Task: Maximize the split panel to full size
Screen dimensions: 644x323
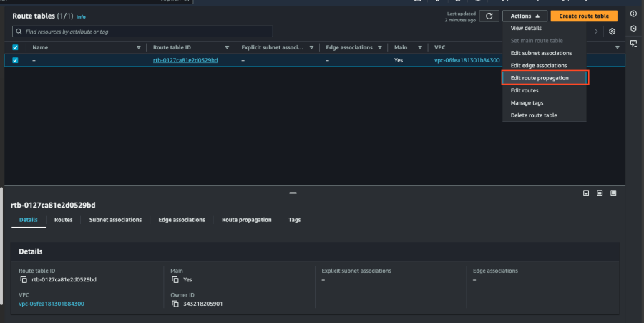Action: click(x=612, y=193)
